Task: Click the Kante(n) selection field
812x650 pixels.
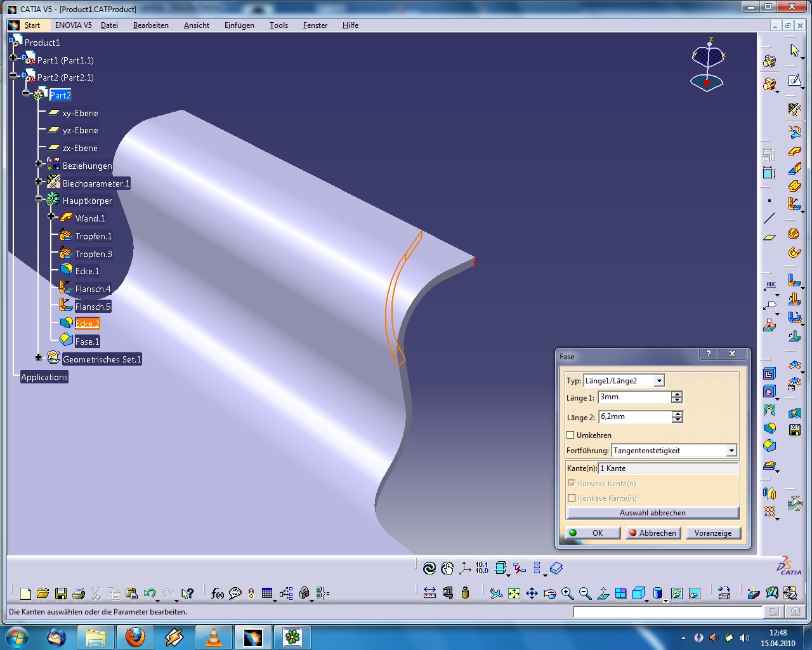Action: (x=669, y=468)
